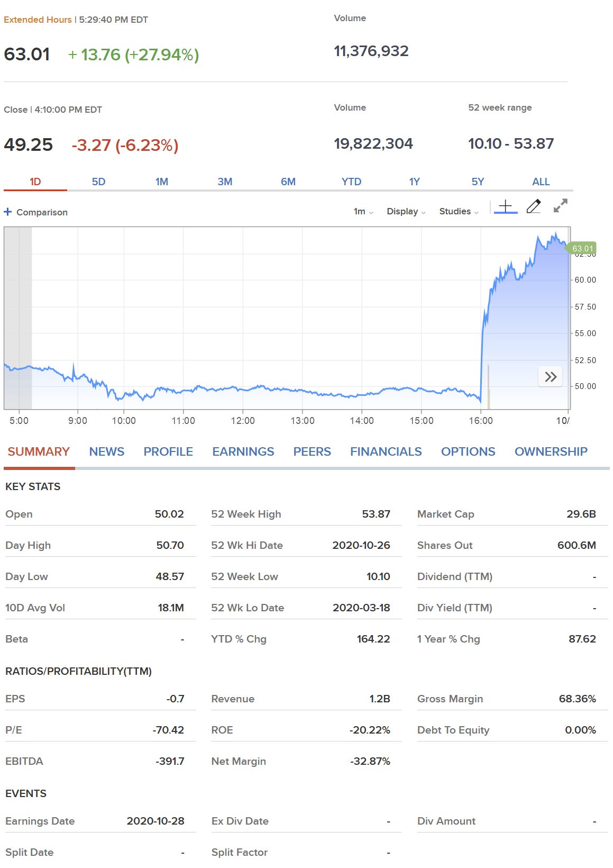Viewport: 613px width, 868px height.
Task: Click the plus icon beside Comparison
Action: click(x=8, y=212)
